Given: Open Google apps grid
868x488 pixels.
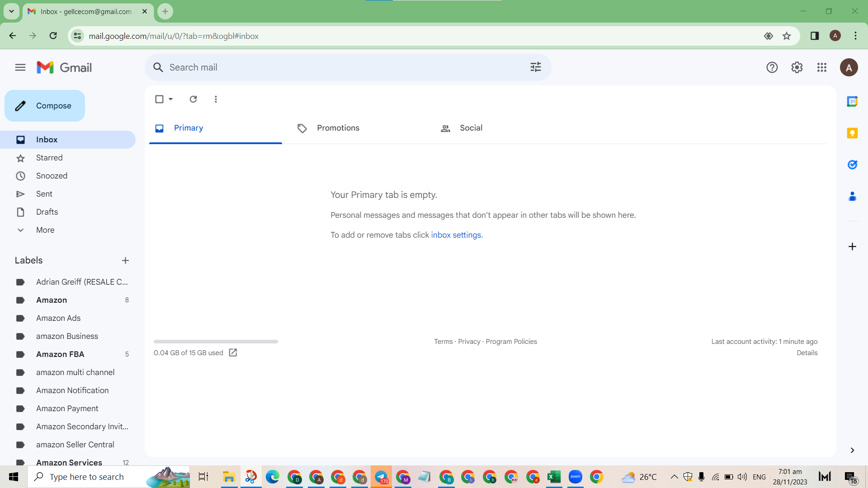Looking at the screenshot, I should coord(822,67).
